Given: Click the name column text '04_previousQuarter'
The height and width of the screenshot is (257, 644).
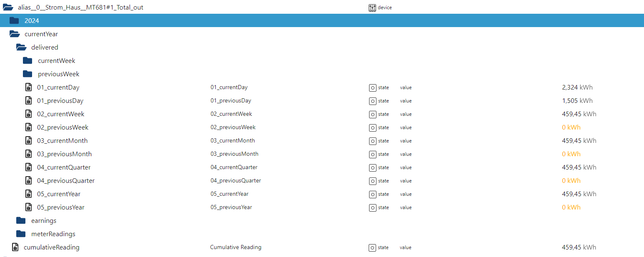Looking at the screenshot, I should tap(236, 181).
